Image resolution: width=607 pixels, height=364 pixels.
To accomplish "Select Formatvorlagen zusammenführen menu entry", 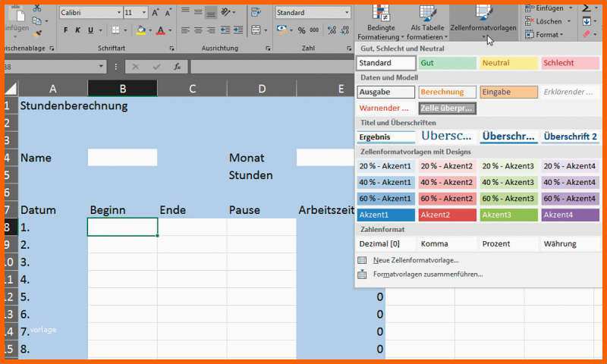I will [426, 274].
